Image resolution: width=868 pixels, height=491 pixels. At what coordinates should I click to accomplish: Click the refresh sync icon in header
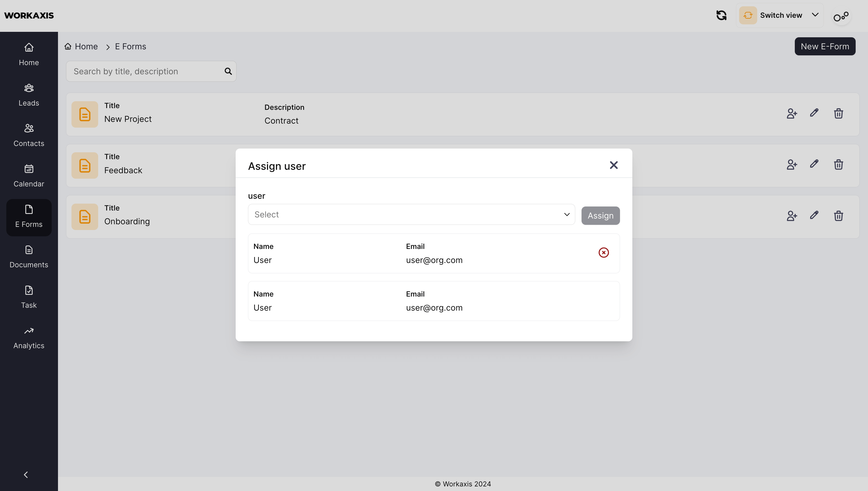click(x=721, y=15)
